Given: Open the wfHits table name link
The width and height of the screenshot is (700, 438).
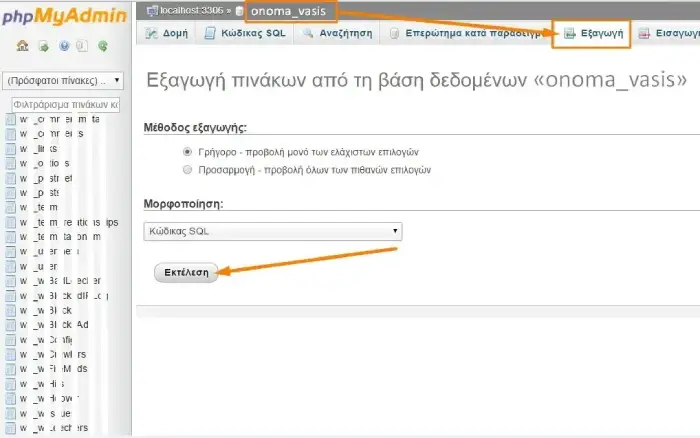Looking at the screenshot, I should pos(42,384).
